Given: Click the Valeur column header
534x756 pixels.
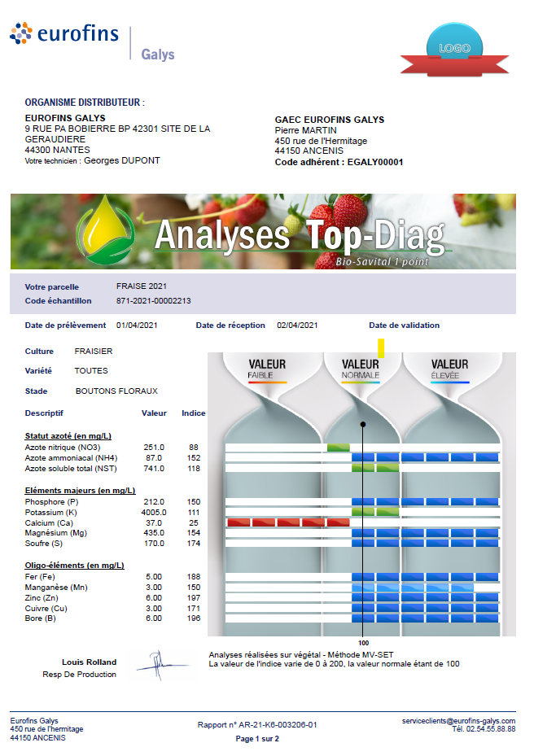Looking at the screenshot, I should click(154, 413).
